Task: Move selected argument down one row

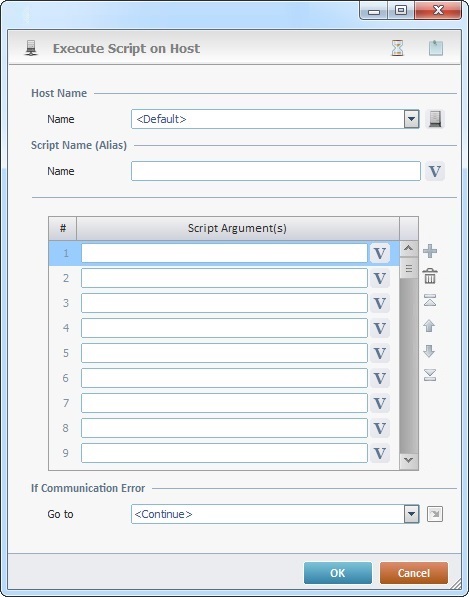Action: coord(429,351)
